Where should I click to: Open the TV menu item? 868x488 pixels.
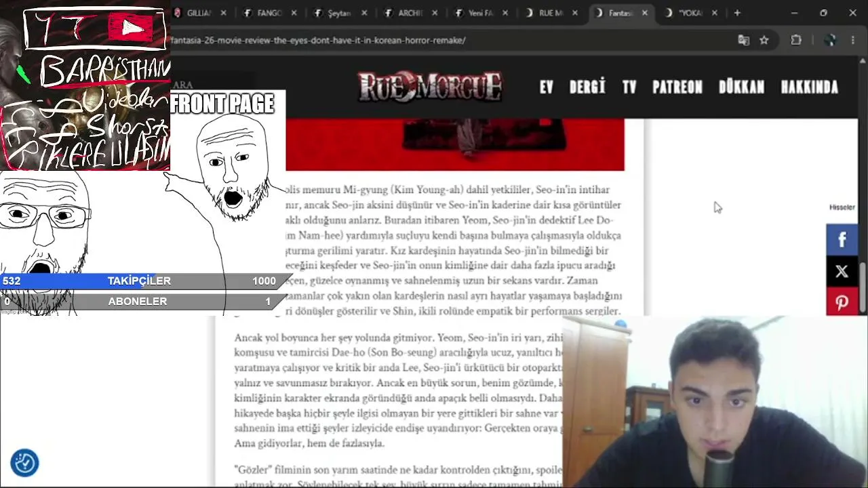pyautogui.click(x=629, y=87)
